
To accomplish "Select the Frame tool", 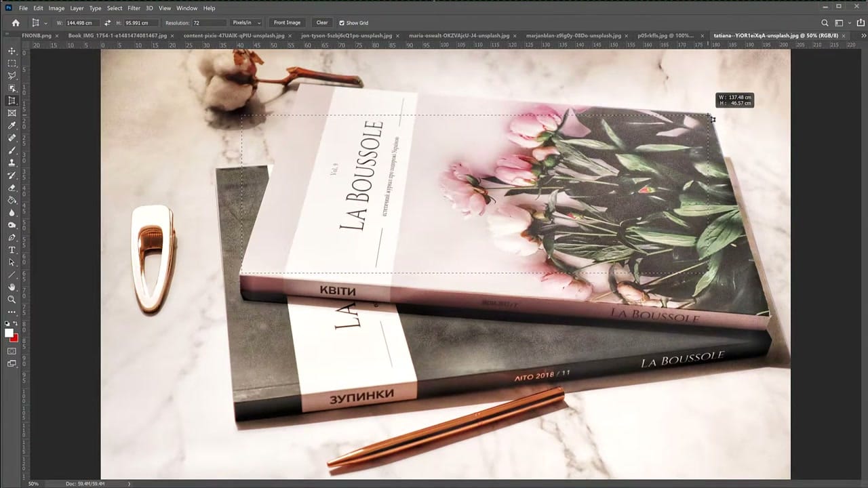I will click(12, 113).
